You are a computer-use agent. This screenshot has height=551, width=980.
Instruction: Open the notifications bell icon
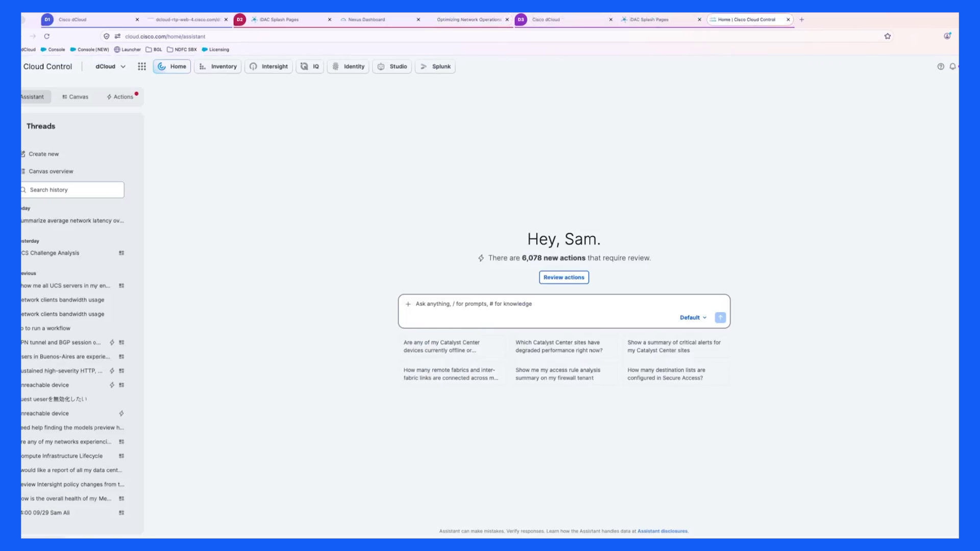click(x=952, y=66)
